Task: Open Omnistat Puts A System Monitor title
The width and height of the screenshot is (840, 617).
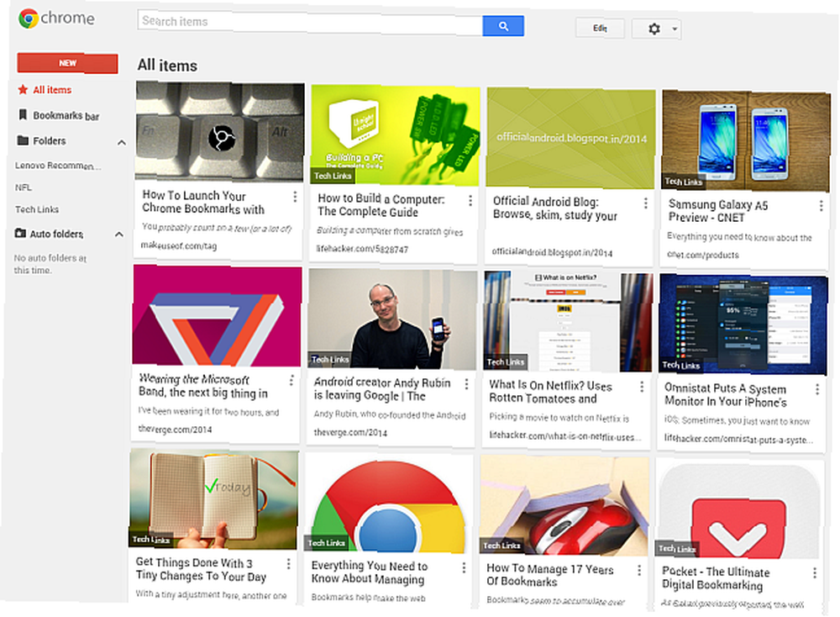Action: coord(726,395)
